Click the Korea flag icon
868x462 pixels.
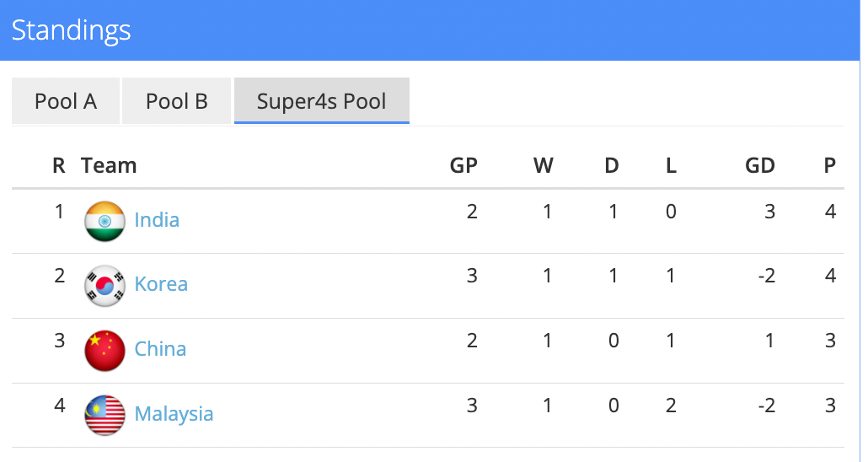coord(104,286)
